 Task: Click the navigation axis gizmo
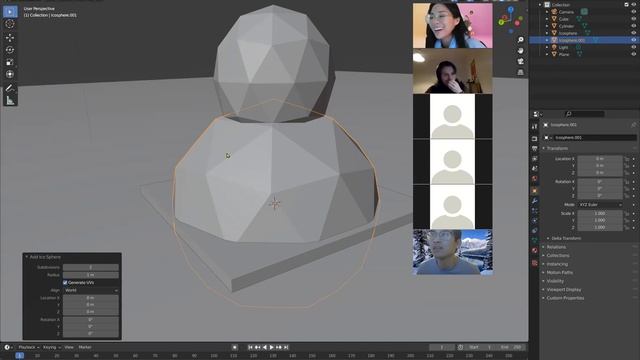(x=510, y=19)
